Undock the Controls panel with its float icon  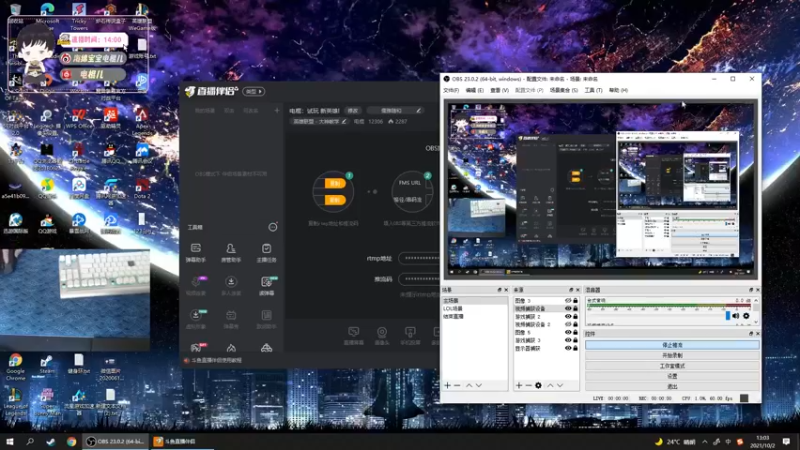pos(751,334)
